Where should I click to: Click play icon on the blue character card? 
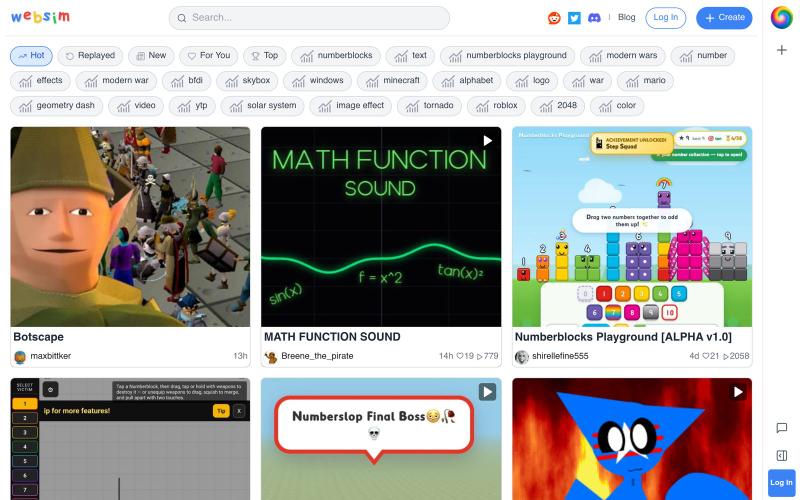click(x=738, y=392)
